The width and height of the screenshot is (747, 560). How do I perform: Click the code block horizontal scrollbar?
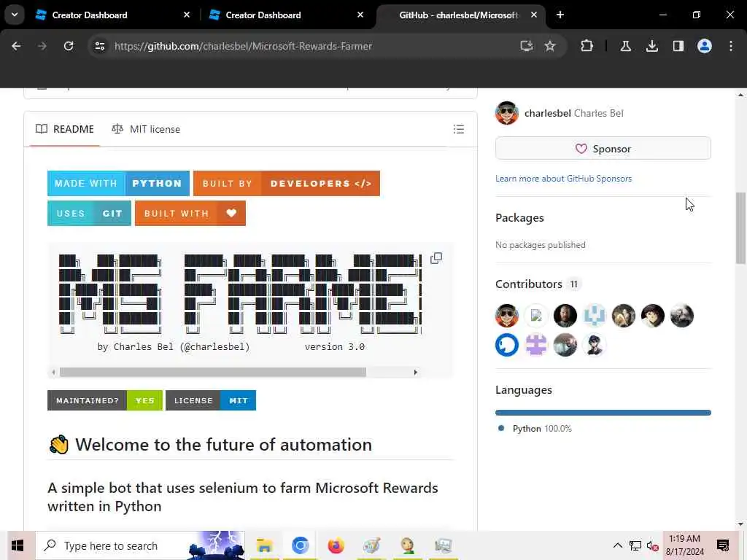(213, 372)
